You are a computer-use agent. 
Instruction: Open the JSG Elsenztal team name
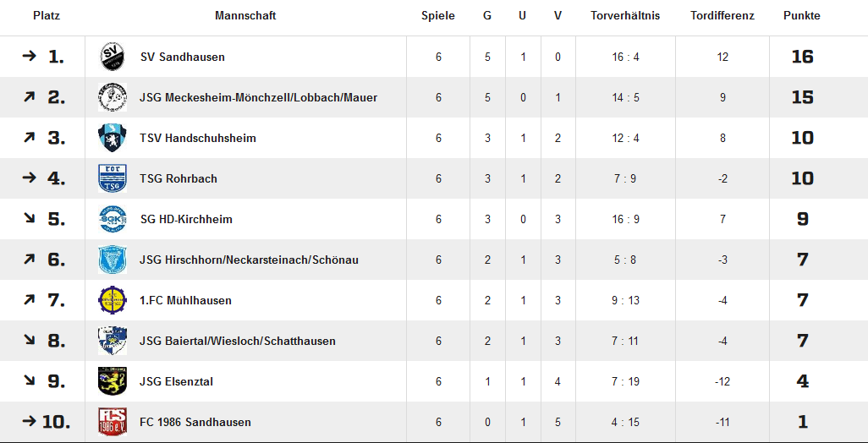(177, 381)
